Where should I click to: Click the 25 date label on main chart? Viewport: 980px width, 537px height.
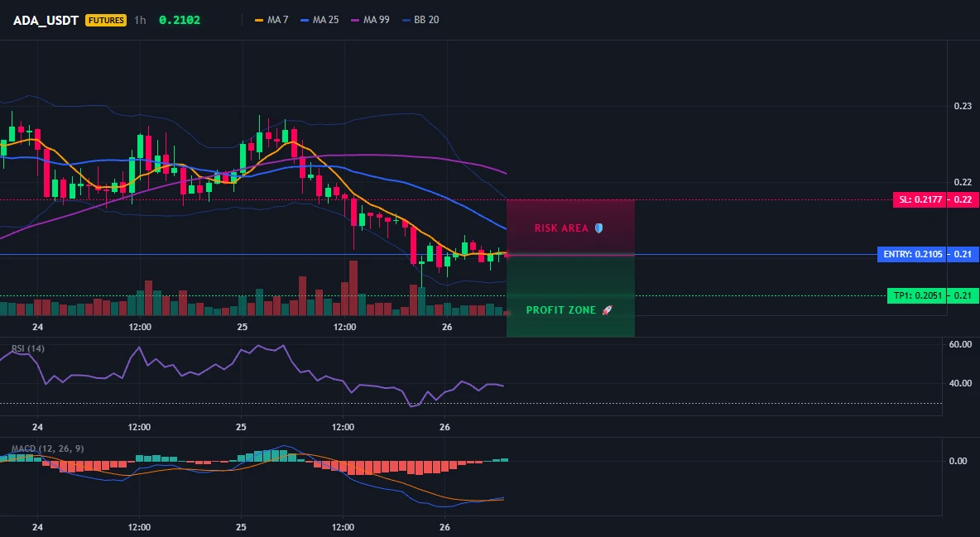point(242,327)
